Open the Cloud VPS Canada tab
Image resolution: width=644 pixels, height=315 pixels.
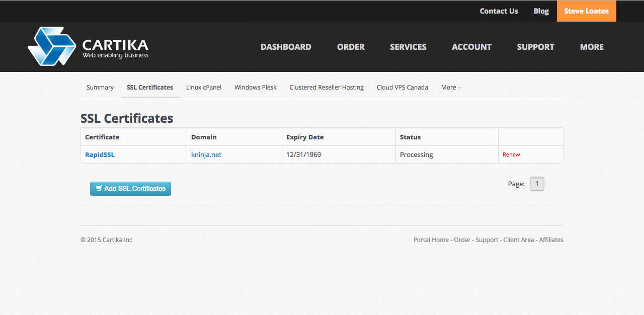402,87
